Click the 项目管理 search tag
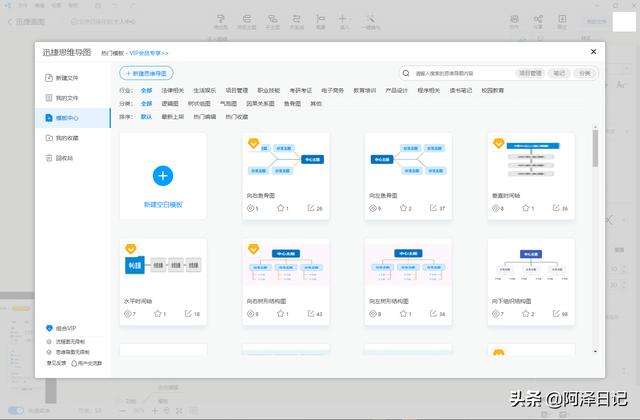 (530, 73)
